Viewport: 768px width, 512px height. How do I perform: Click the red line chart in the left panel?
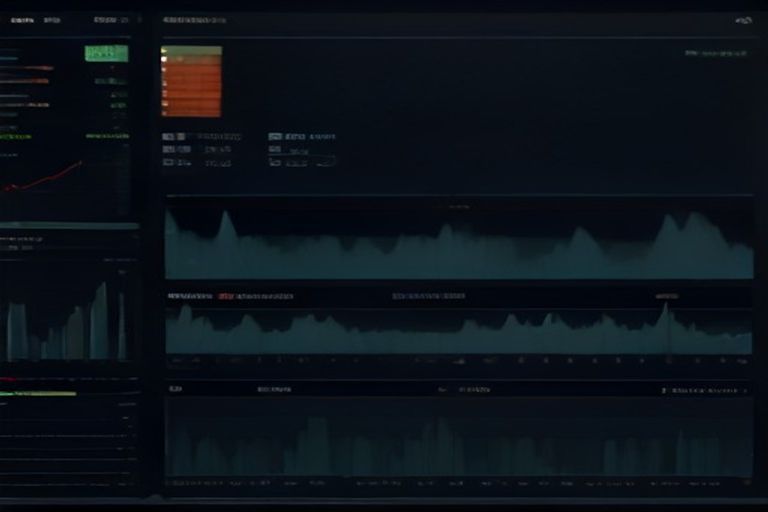click(42, 177)
